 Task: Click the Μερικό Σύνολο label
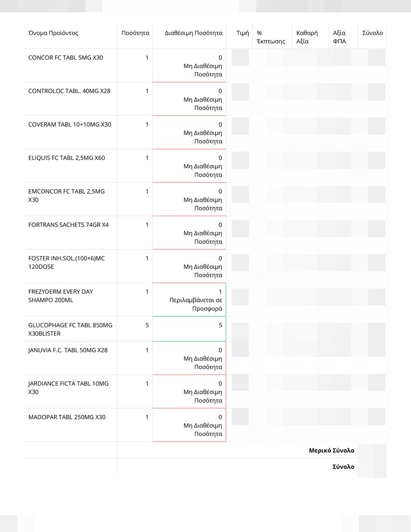coord(332,450)
